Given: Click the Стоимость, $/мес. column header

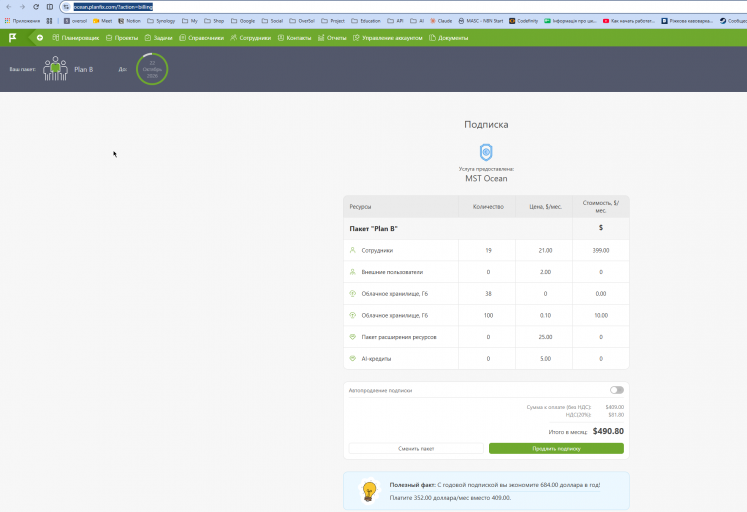Looking at the screenshot, I should tap(600, 207).
